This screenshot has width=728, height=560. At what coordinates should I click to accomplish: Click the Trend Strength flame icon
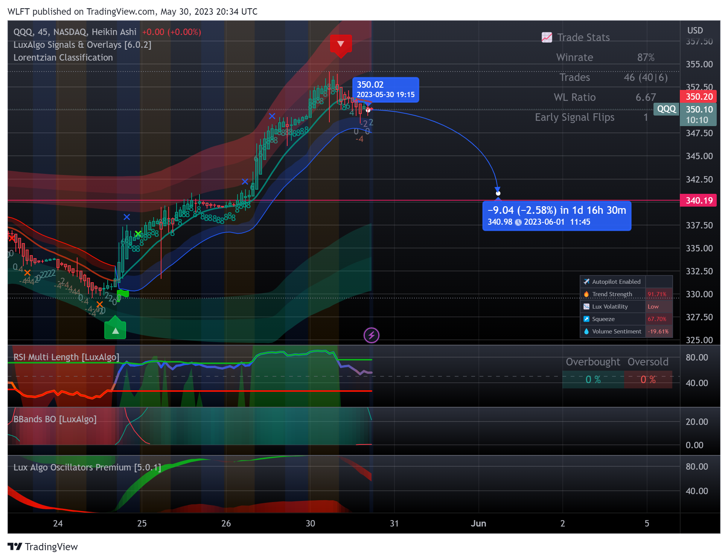pos(586,294)
